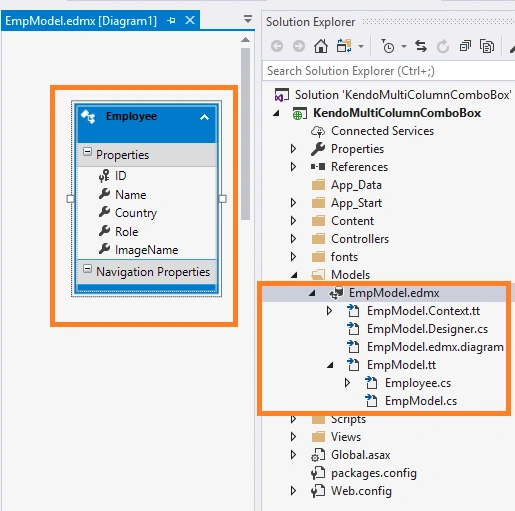
Task: Expand the References node
Action: click(x=293, y=167)
